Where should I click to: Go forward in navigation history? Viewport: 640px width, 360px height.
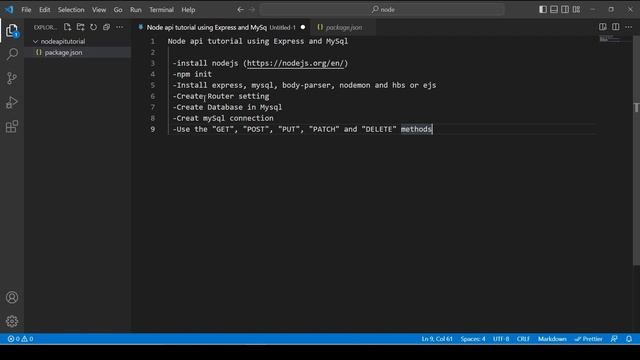tap(252, 9)
